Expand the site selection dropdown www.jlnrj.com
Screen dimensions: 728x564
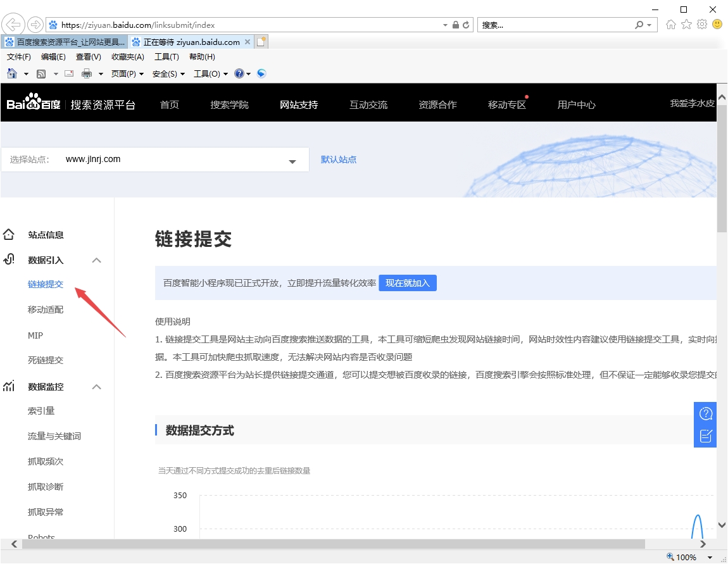(x=292, y=161)
